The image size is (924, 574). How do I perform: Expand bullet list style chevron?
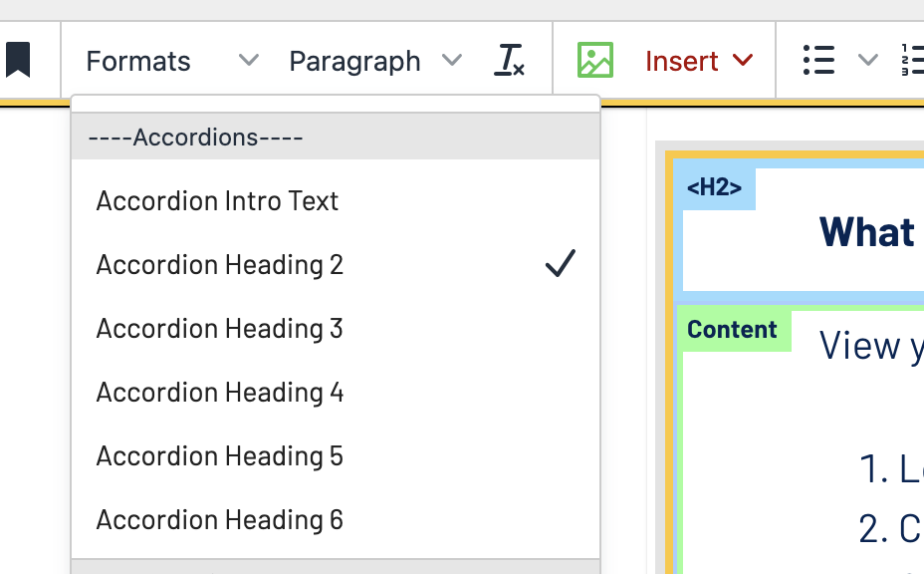867,61
